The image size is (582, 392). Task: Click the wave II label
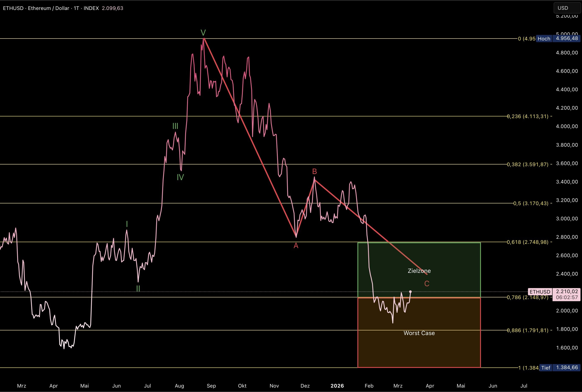(x=138, y=288)
